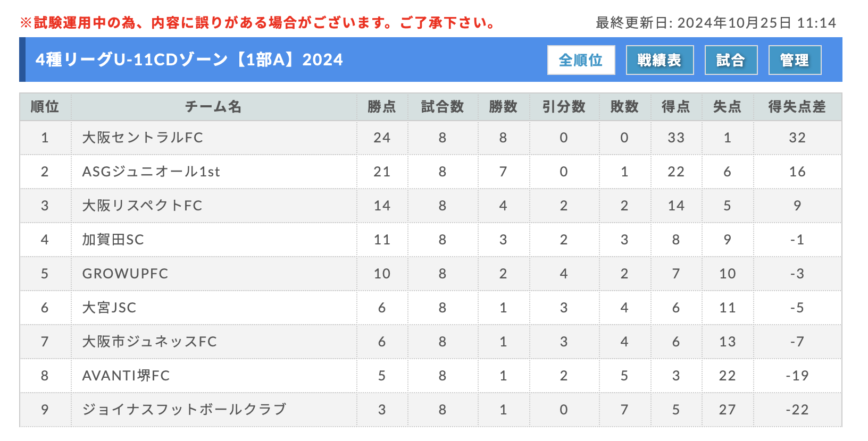Select the ジョイナスフットボールクラブ team name
The width and height of the screenshot is (868, 441).
tap(184, 410)
